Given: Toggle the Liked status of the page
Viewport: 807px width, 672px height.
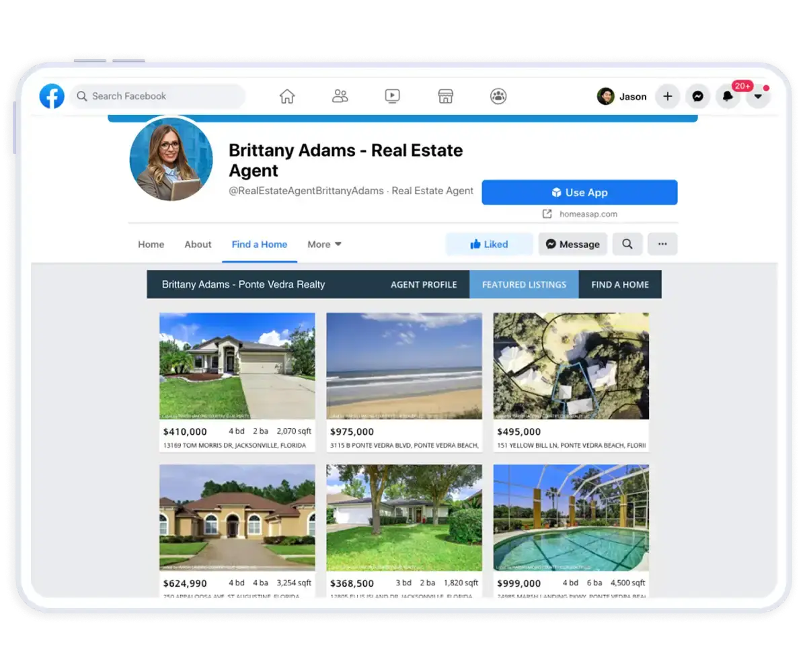Looking at the screenshot, I should [x=489, y=244].
